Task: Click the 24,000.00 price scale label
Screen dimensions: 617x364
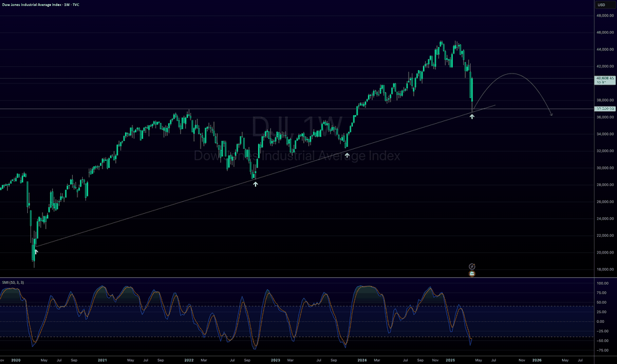Action: (605, 219)
